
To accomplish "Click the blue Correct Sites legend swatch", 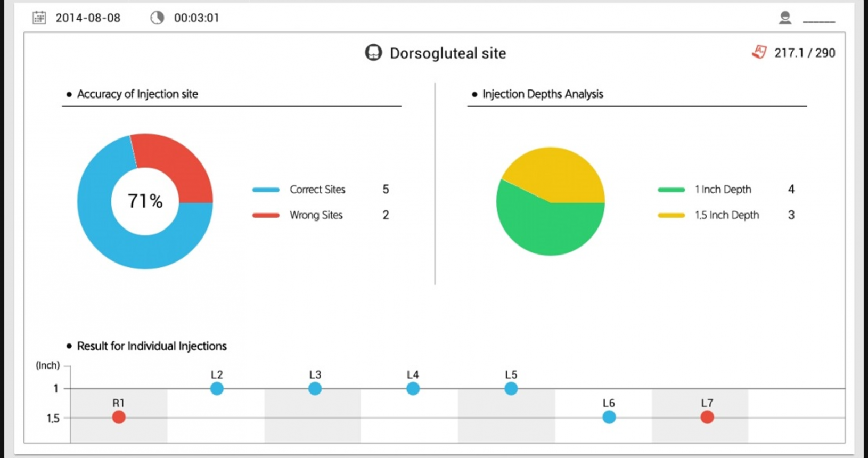I will pyautogui.click(x=266, y=190).
